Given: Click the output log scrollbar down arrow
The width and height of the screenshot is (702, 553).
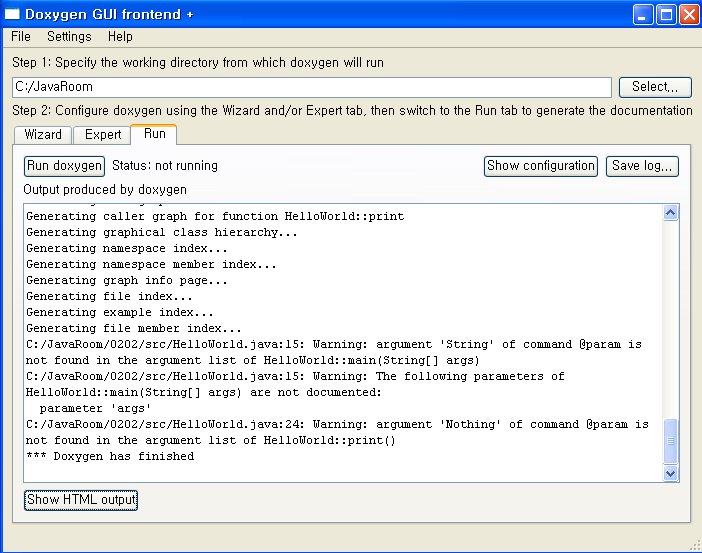Looking at the screenshot, I should point(670,473).
